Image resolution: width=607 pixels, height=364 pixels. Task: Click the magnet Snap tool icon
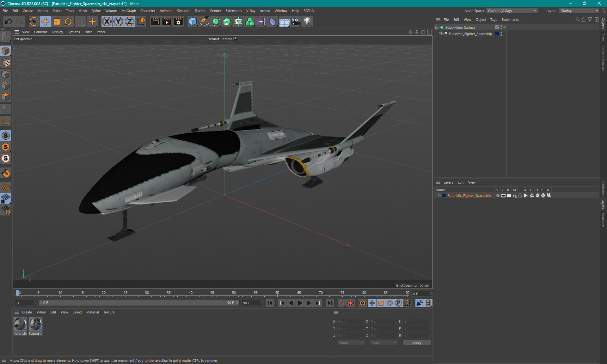pos(6,173)
